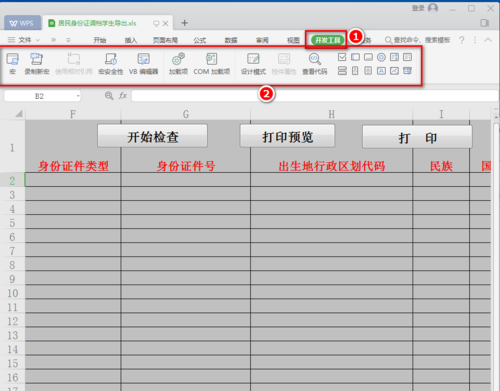
Task: Switch to the 视图 (View) tab
Action: (293, 40)
